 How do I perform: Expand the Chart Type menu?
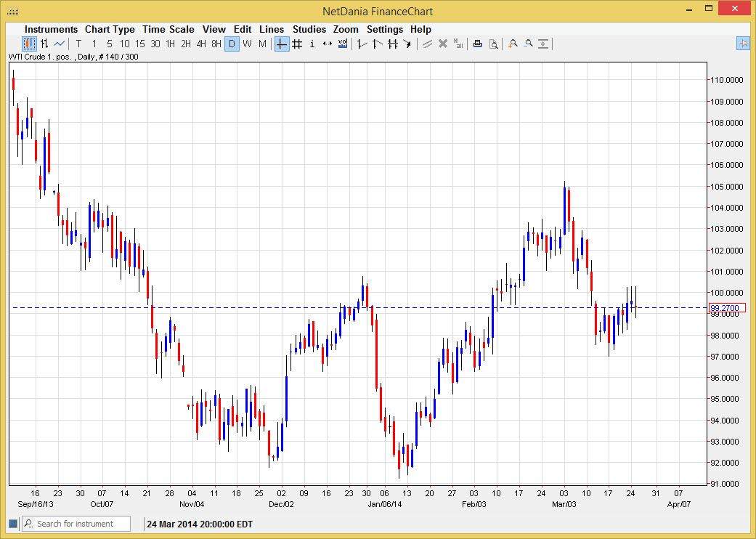pyautogui.click(x=110, y=29)
